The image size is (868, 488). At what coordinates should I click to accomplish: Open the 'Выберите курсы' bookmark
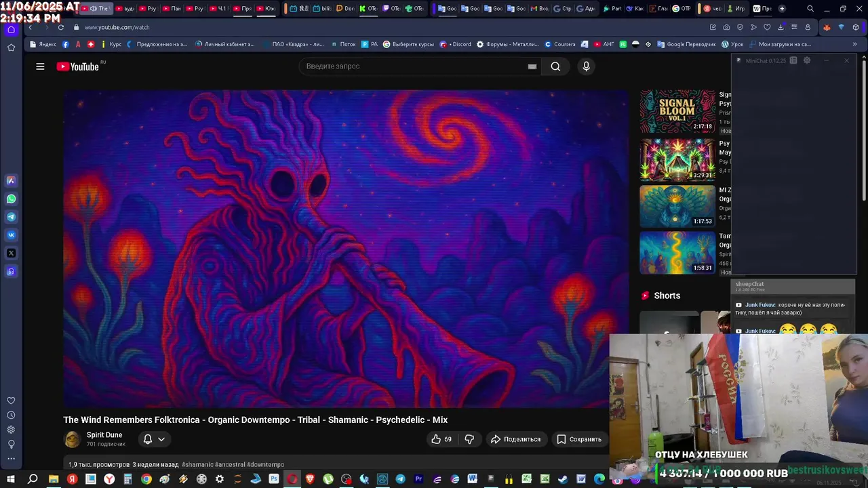(x=408, y=44)
